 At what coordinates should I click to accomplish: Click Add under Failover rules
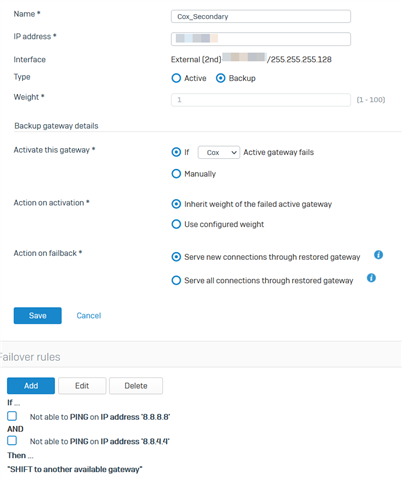(31, 386)
